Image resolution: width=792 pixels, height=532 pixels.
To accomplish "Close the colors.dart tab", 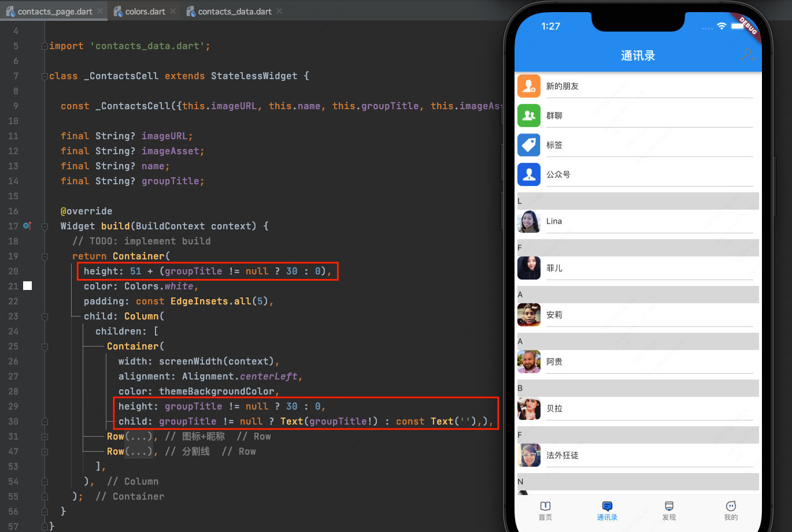I will [173, 11].
